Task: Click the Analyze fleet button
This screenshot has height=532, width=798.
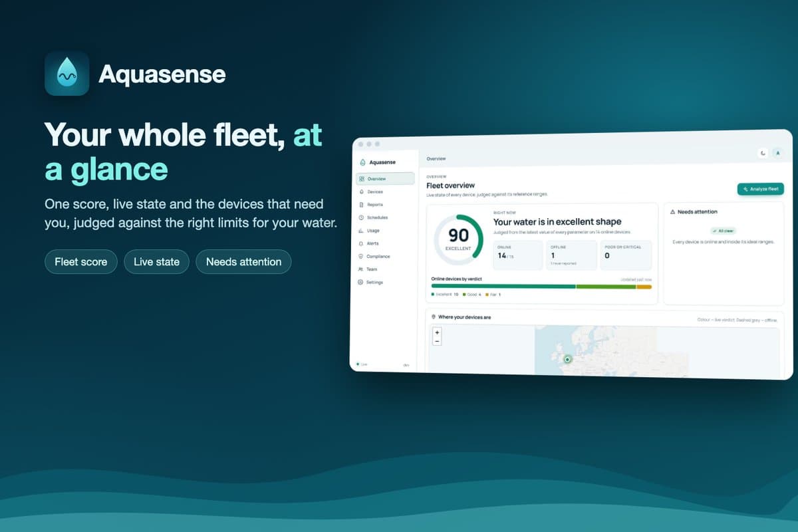Action: coord(761,190)
